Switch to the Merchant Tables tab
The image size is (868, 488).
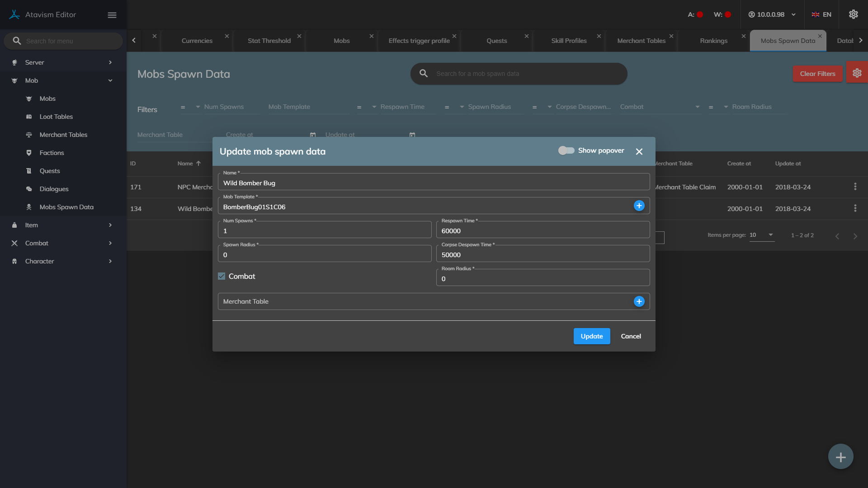(x=641, y=41)
